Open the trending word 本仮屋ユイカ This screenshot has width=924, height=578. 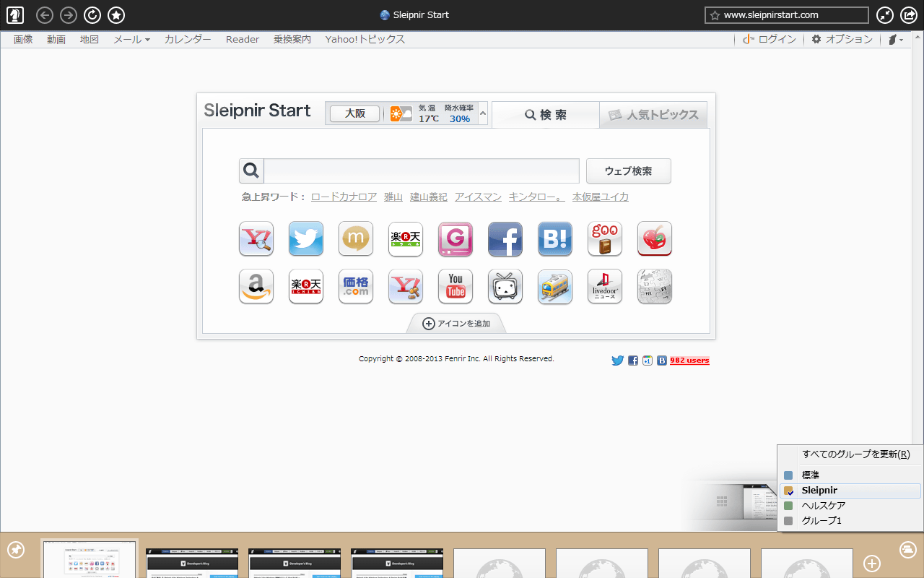tap(601, 197)
